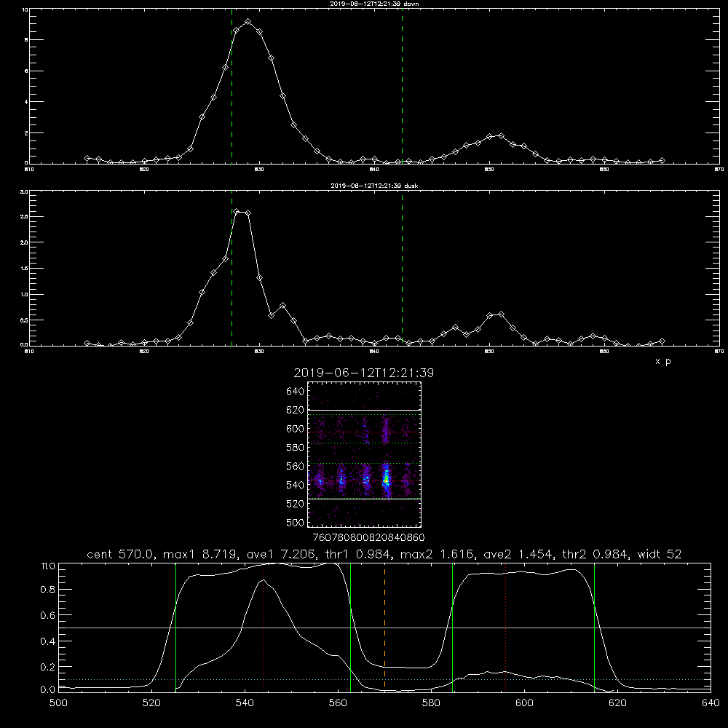Click the '2019-06-12T12:21:39 dawn' plot title
The width and height of the screenshot is (728, 728).
click(374, 4)
